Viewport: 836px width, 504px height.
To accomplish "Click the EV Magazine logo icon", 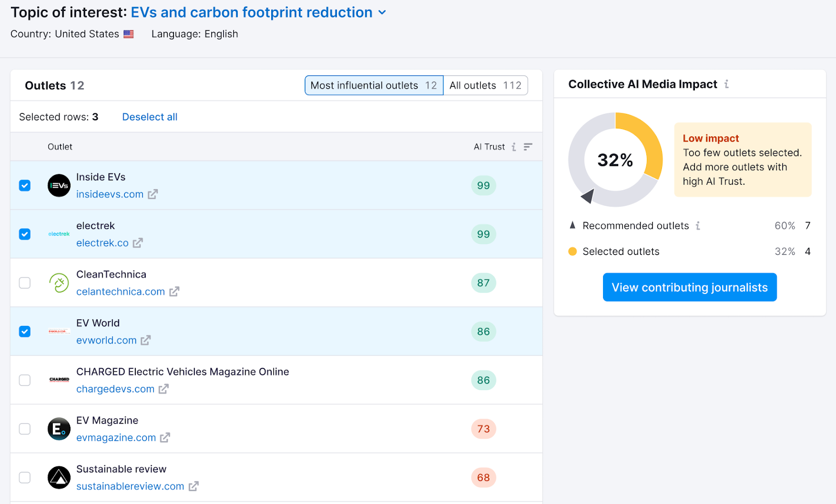I will click(x=59, y=429).
